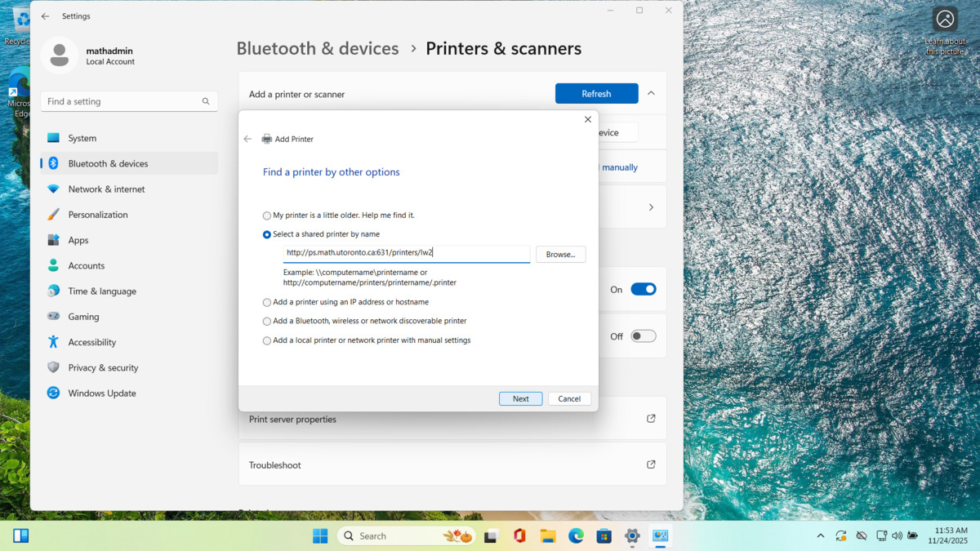Go to Network & internet settings
Viewport: 980px width, 551px height.
[106, 189]
